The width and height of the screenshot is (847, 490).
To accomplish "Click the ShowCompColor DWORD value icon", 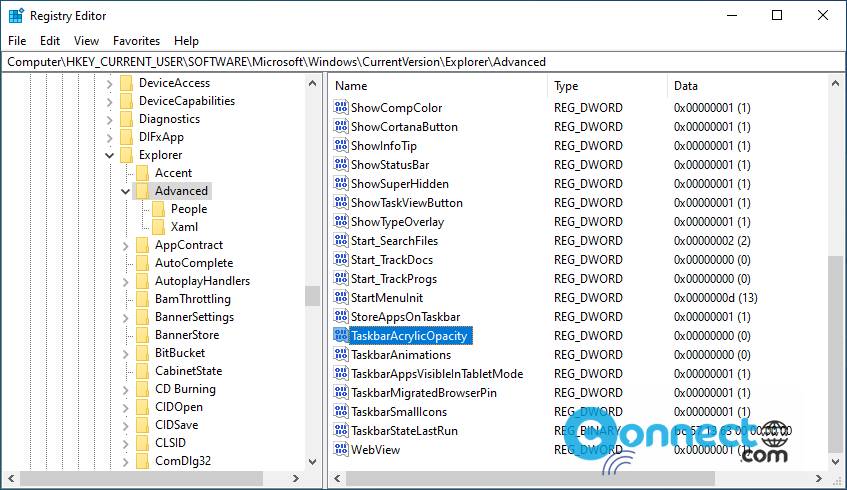I will click(341, 107).
